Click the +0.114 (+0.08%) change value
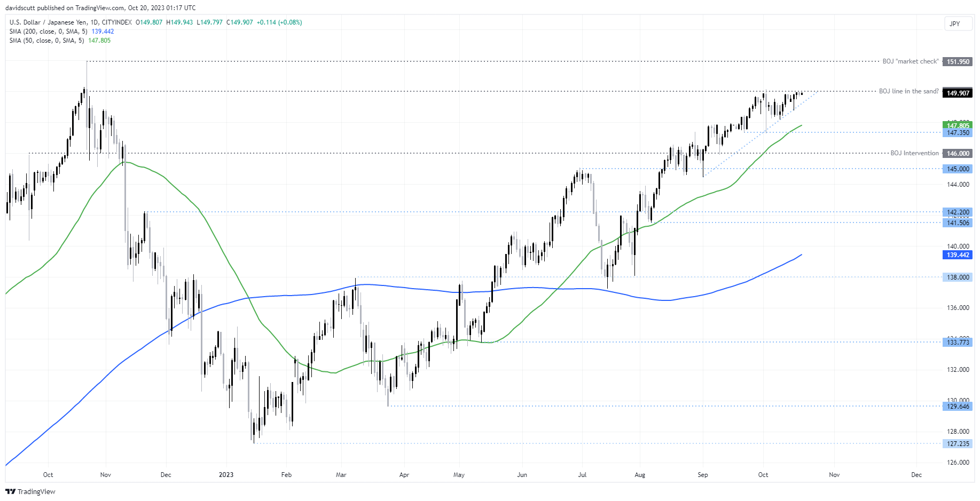Viewport: 980px width, 501px height. pyautogui.click(x=279, y=22)
